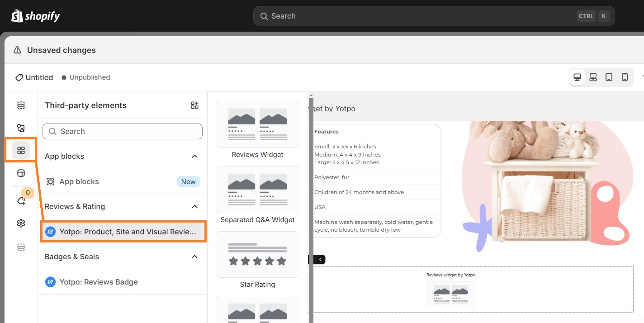Click the Star Rating thumbnail
644x323 pixels.
click(x=257, y=254)
